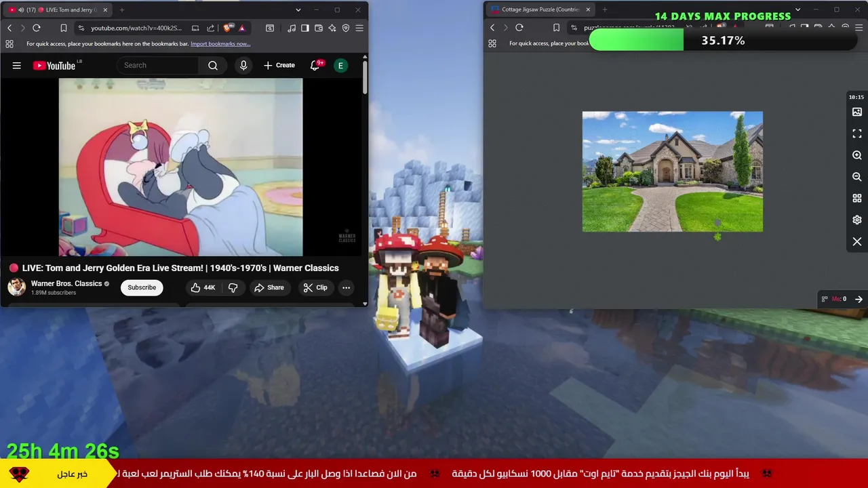
Task: Click the share icon in YouTube address bar
Action: pos(210,28)
